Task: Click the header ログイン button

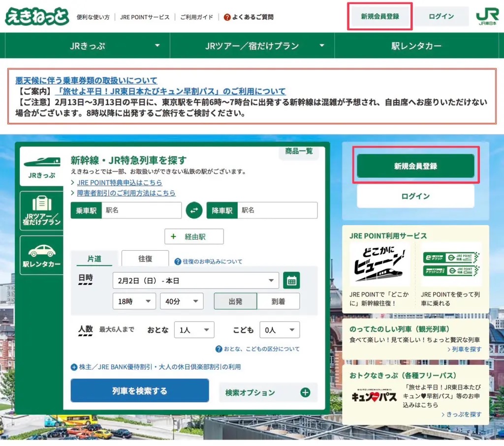Action: click(x=441, y=16)
